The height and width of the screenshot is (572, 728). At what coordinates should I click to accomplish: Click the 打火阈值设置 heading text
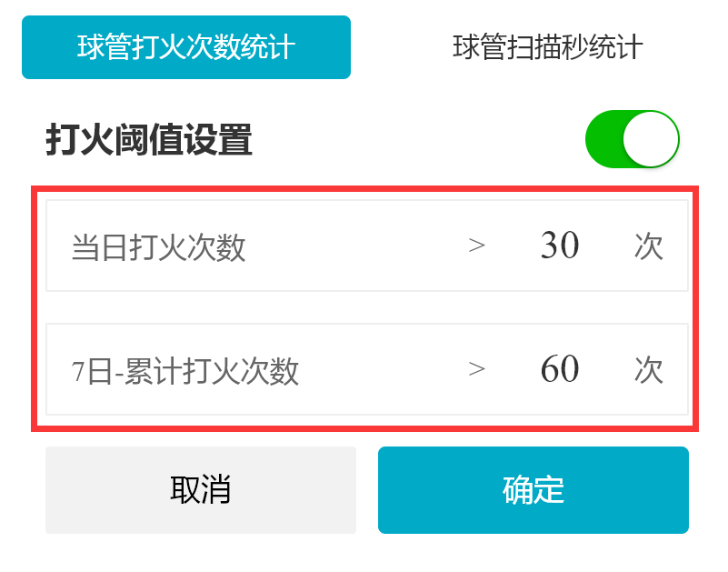click(x=148, y=140)
